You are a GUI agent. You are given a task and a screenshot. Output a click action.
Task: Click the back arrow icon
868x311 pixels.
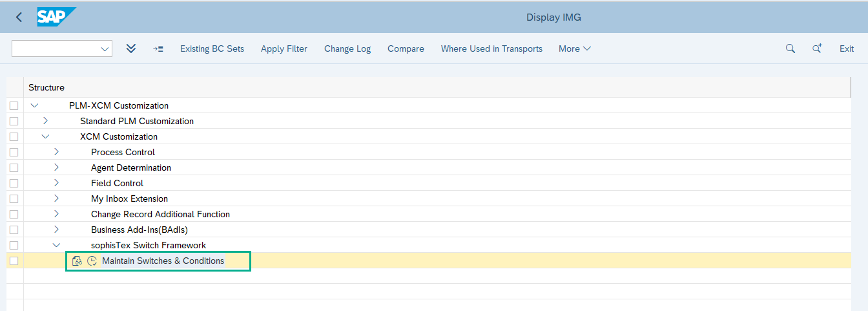pyautogui.click(x=19, y=17)
